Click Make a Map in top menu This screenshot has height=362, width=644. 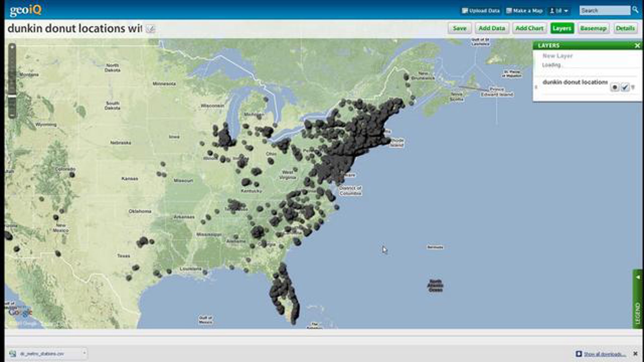(x=524, y=11)
